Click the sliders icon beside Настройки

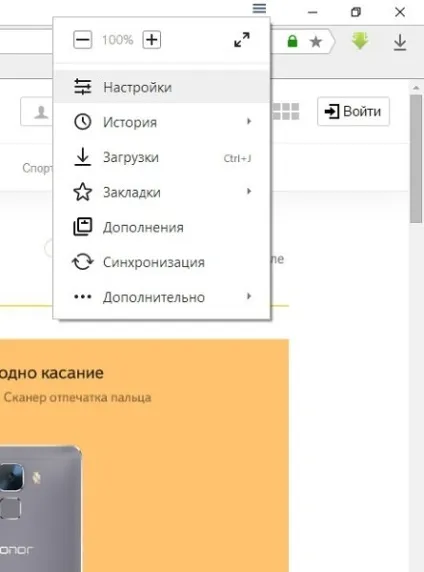[83, 87]
